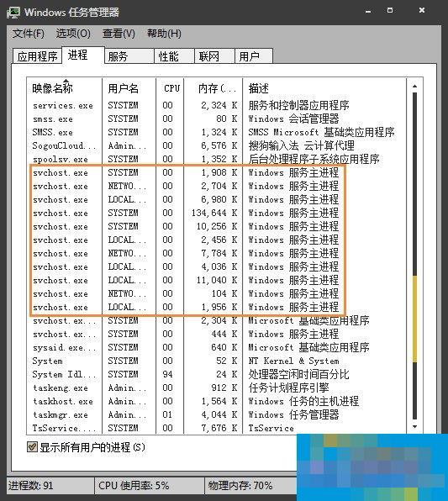Open the 选项(O) menu
The image size is (448, 501).
coord(73,34)
